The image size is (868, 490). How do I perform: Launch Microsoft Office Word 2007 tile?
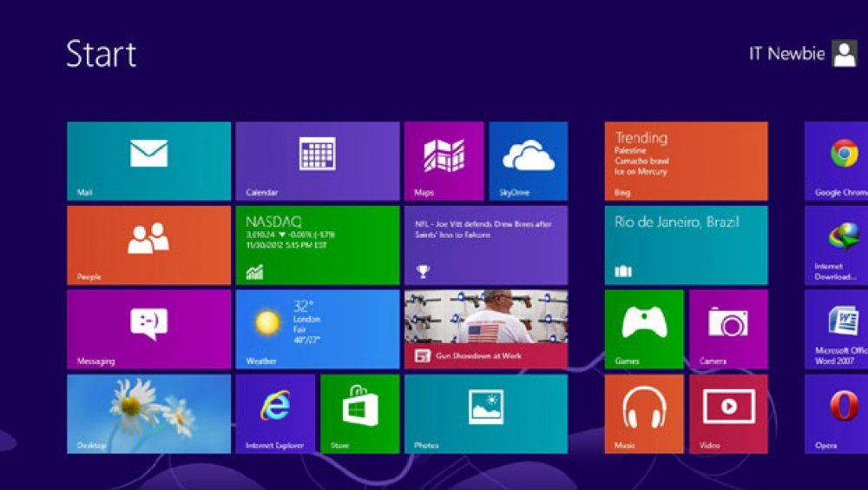pyautogui.click(x=837, y=329)
